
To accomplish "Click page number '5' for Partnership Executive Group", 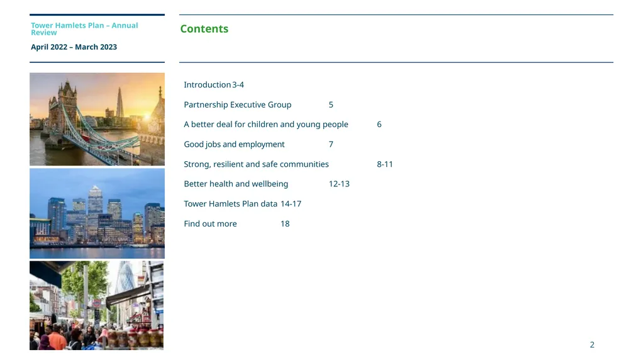I will point(331,105).
